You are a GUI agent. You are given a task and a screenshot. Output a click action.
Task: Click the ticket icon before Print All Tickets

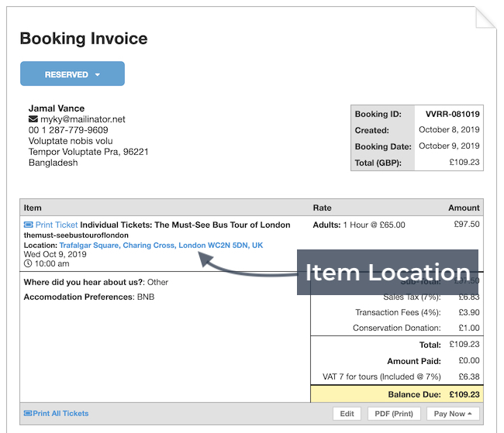click(x=28, y=414)
